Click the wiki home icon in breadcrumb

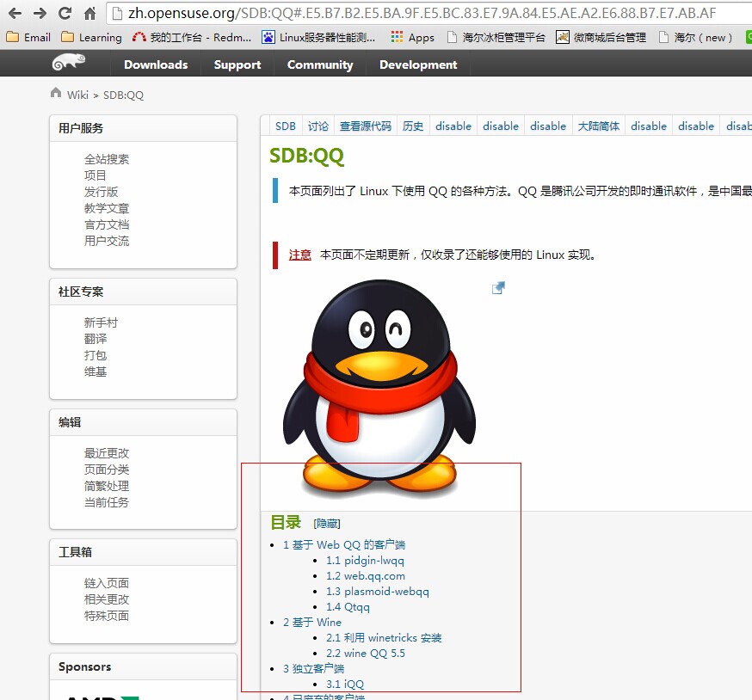[x=56, y=93]
